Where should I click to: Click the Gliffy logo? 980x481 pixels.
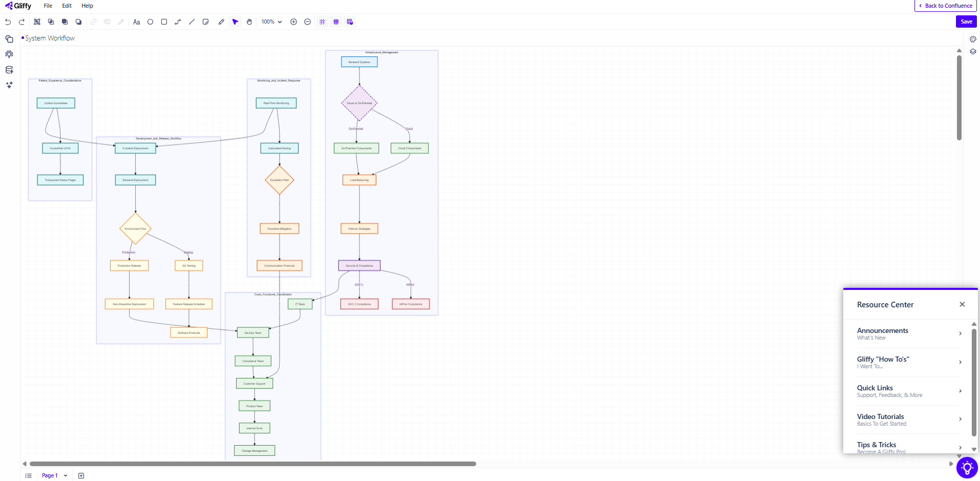[x=18, y=6]
